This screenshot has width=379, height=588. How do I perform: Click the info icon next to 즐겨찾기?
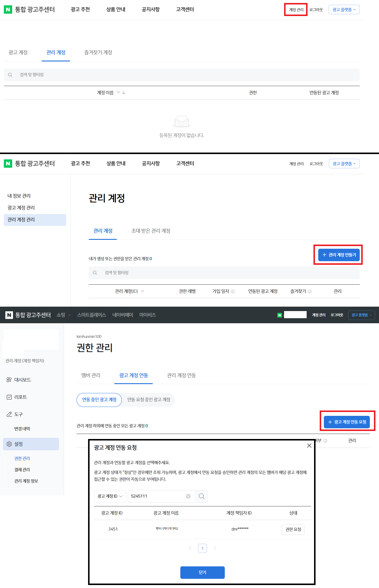click(x=310, y=291)
